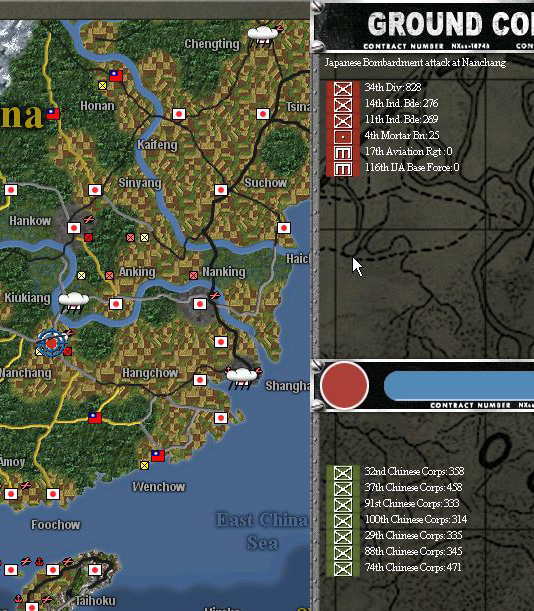This screenshot has width=534, height=611.
Task: Click the rain cloud icon at Chengting
Action: 263,36
